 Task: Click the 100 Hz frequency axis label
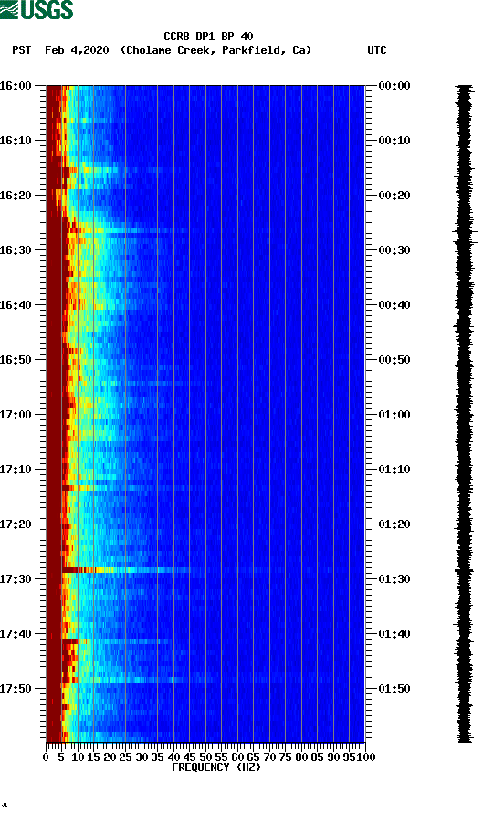point(366,757)
